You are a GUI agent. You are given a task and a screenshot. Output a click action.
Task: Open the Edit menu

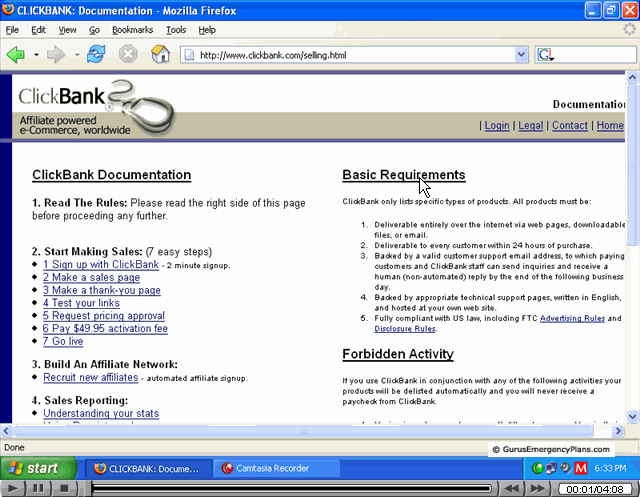(38, 30)
